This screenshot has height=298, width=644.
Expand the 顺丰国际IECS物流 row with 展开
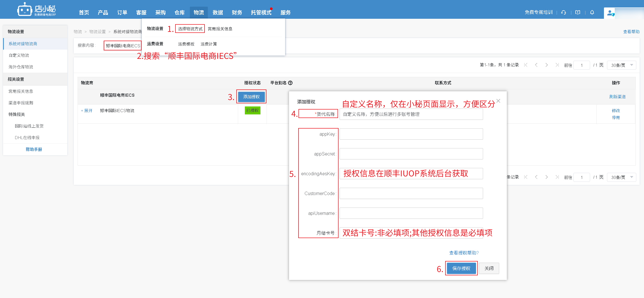coord(87,111)
